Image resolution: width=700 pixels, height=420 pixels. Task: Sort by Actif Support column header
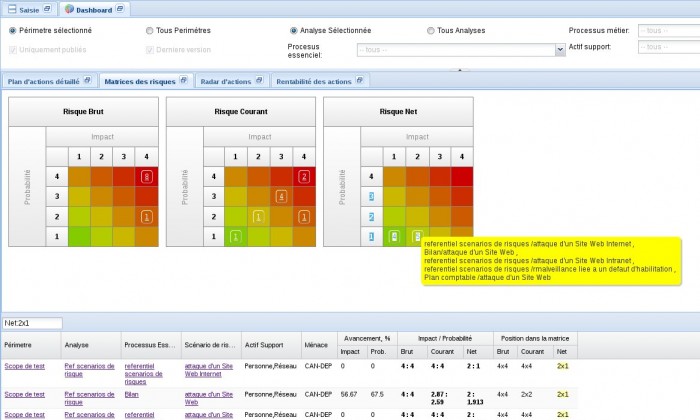271,345
